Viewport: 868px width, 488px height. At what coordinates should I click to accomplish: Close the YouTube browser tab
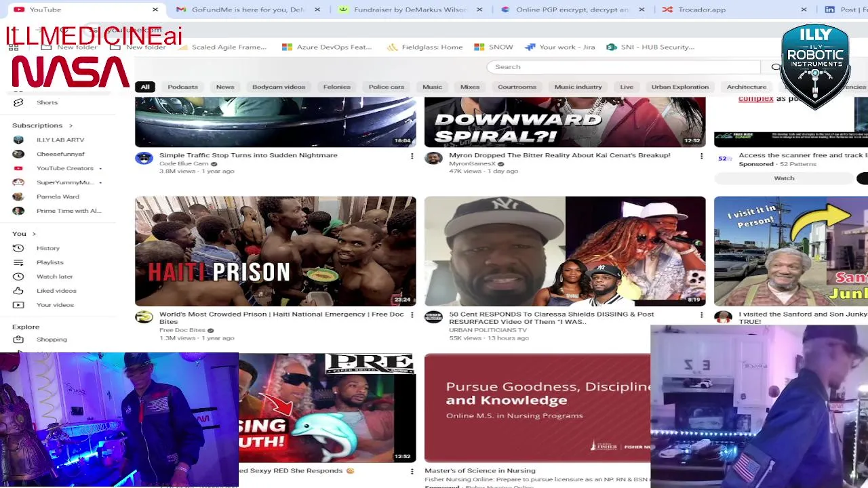(155, 9)
